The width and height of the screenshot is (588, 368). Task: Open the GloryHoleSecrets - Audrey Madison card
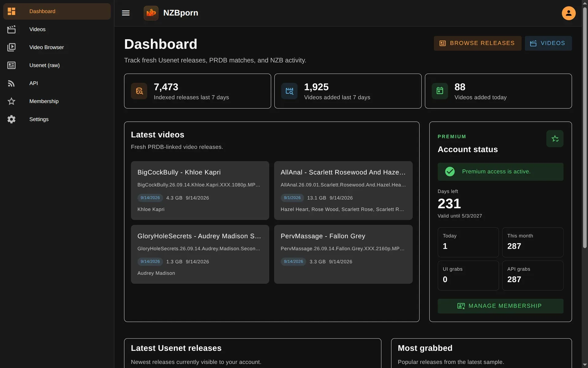(x=200, y=254)
